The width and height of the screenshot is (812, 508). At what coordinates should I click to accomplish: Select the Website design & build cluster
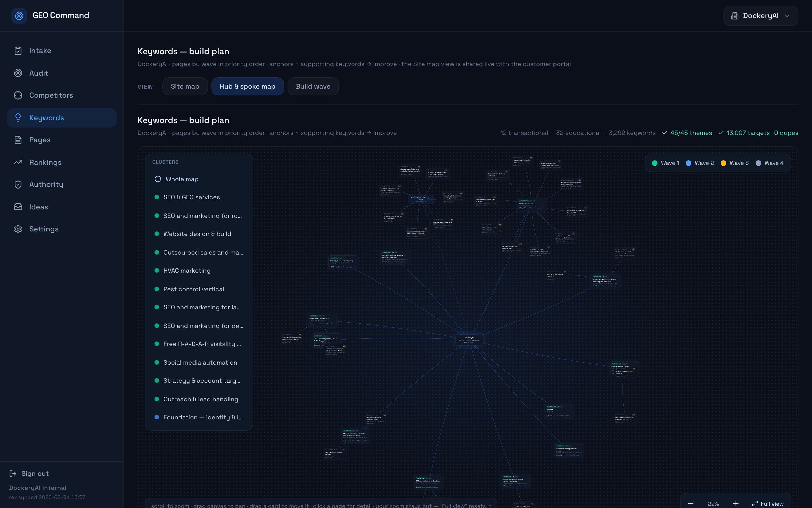[x=199, y=234]
